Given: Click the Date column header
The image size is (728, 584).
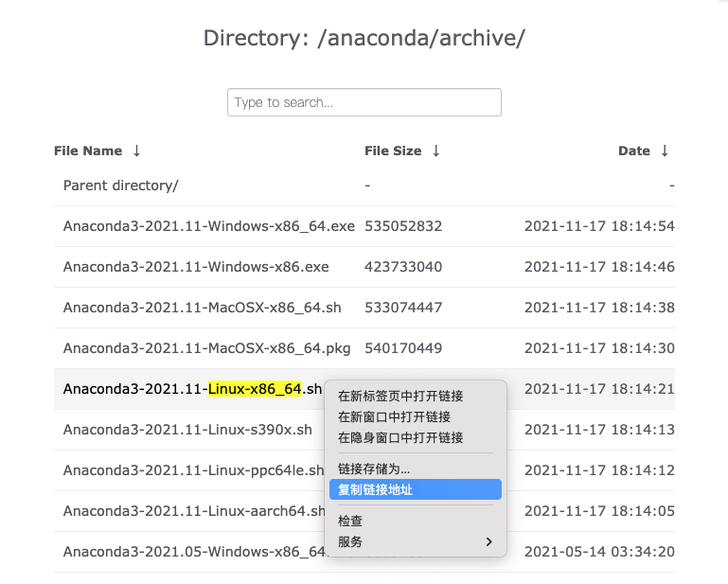Looking at the screenshot, I should point(633,150).
